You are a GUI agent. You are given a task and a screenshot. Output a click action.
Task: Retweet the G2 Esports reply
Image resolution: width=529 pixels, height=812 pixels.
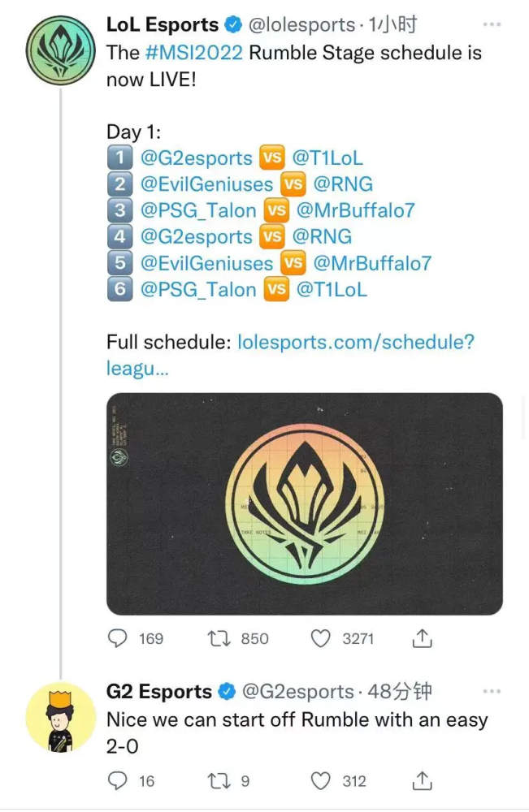pos(219,781)
